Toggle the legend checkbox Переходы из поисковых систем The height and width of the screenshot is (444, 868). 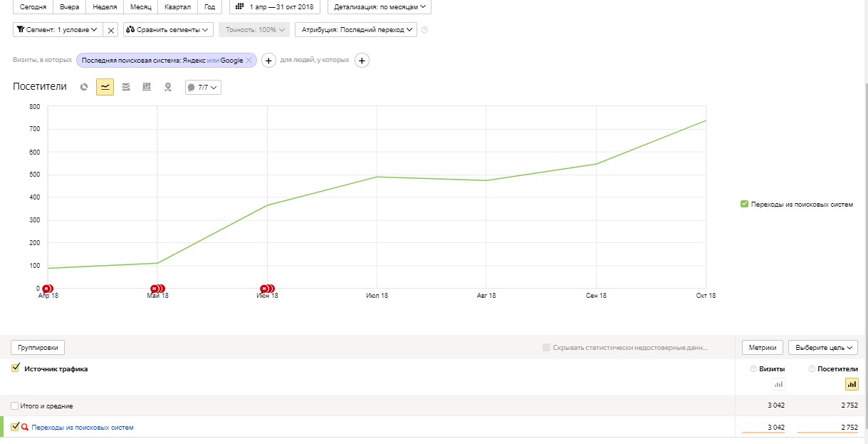744,204
